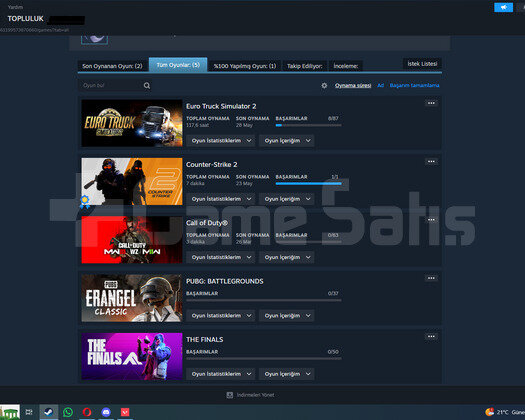Expand Oyun İçeriğim for Counter-Strike 2
Viewport: 525px width, 420px height.
click(x=287, y=199)
